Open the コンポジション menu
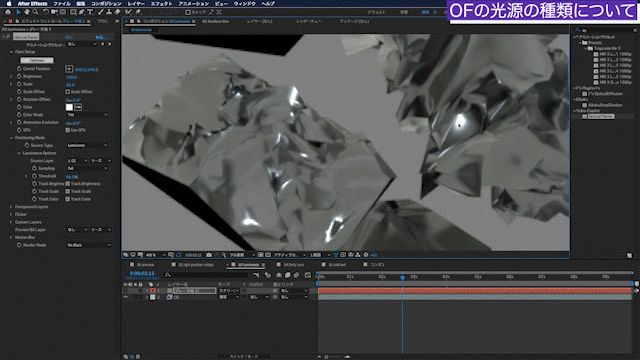 click(x=106, y=4)
